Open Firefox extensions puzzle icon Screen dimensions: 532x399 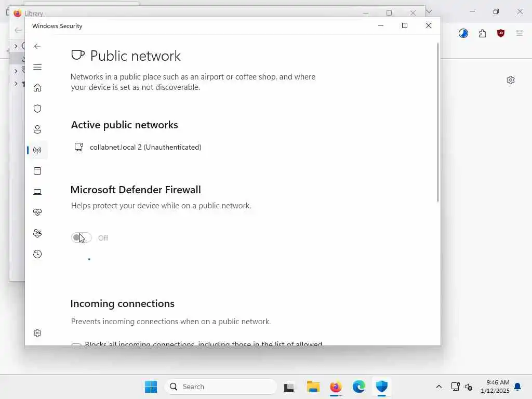pos(482,33)
